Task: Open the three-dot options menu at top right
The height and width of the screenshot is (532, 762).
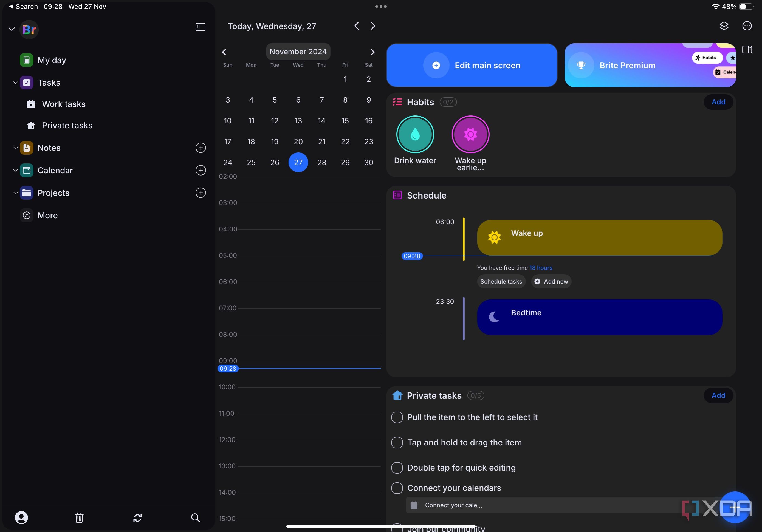Action: [747, 26]
